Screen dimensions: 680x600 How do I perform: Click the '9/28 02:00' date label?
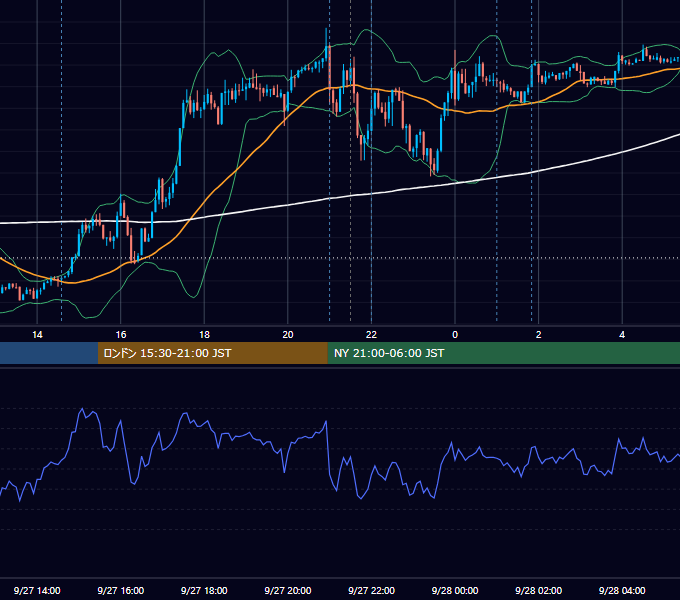538,590
